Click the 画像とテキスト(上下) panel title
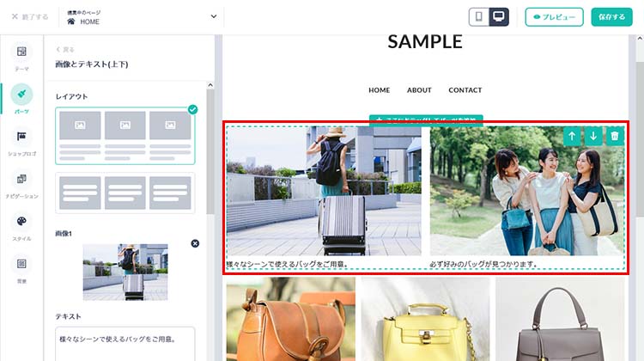The width and height of the screenshot is (644, 361). [x=92, y=64]
